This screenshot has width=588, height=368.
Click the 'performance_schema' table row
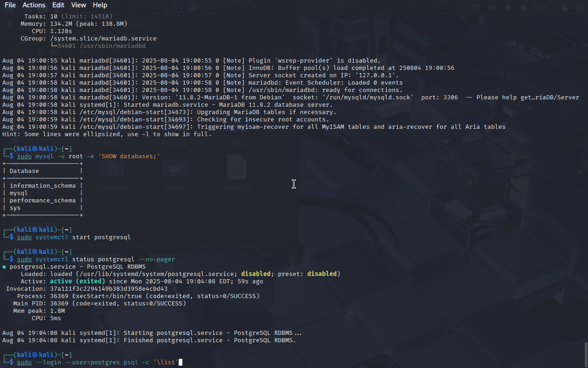(43, 201)
